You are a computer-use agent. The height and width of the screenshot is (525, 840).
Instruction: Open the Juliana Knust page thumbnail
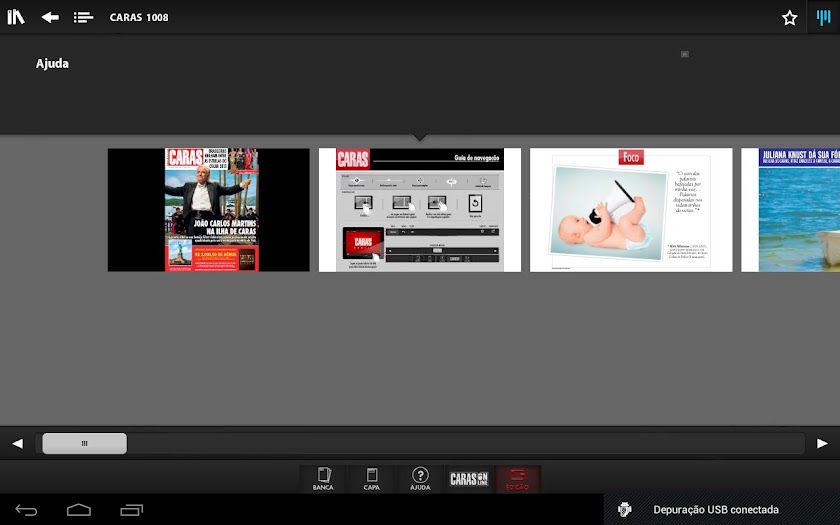tap(791, 210)
